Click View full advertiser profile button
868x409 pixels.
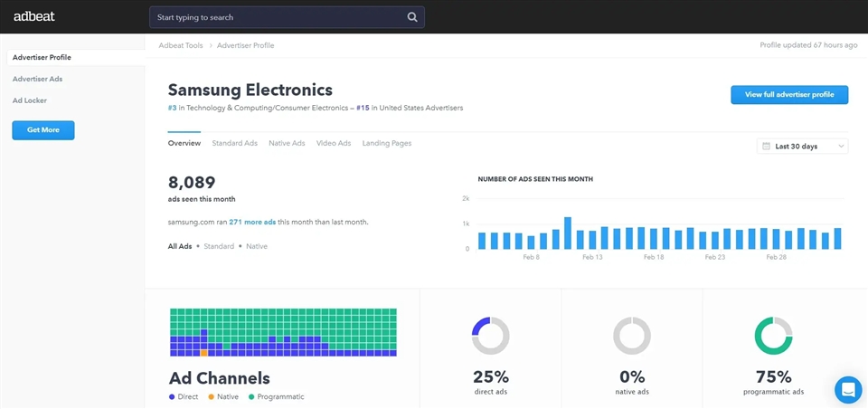789,95
